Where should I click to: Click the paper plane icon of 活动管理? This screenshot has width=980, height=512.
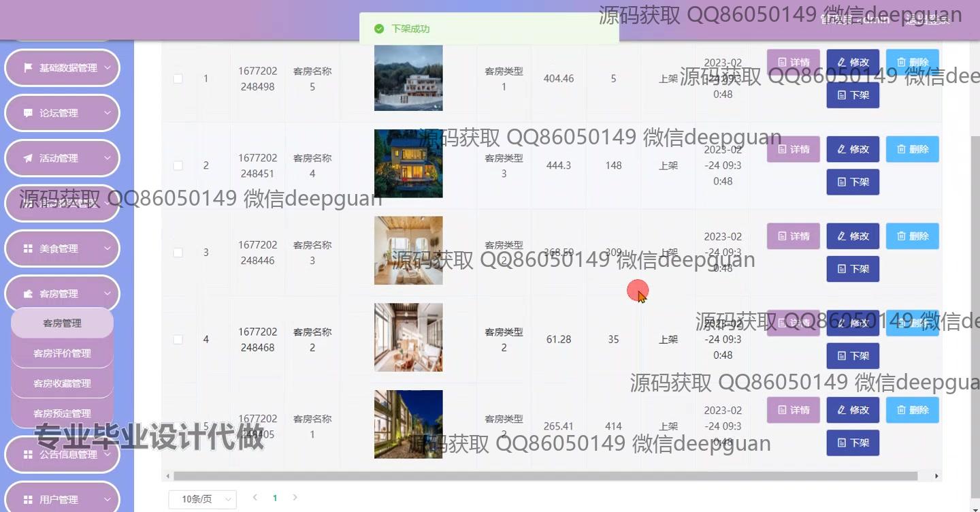[28, 158]
